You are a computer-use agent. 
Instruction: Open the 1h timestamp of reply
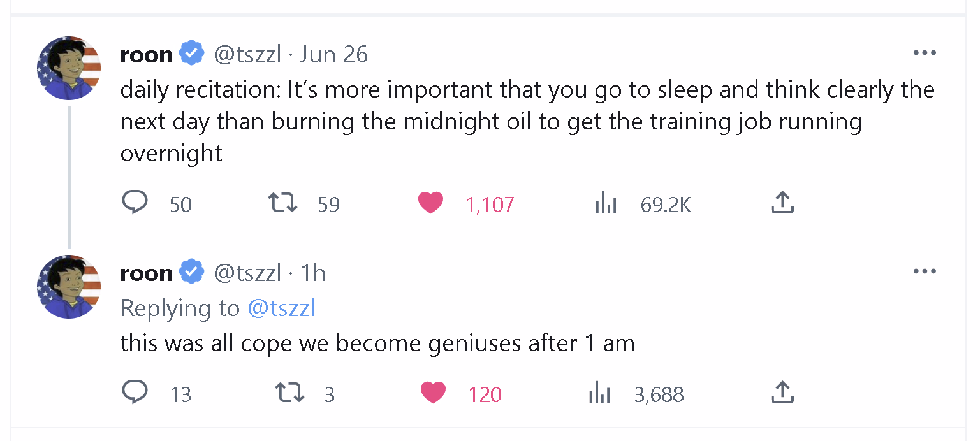(313, 273)
